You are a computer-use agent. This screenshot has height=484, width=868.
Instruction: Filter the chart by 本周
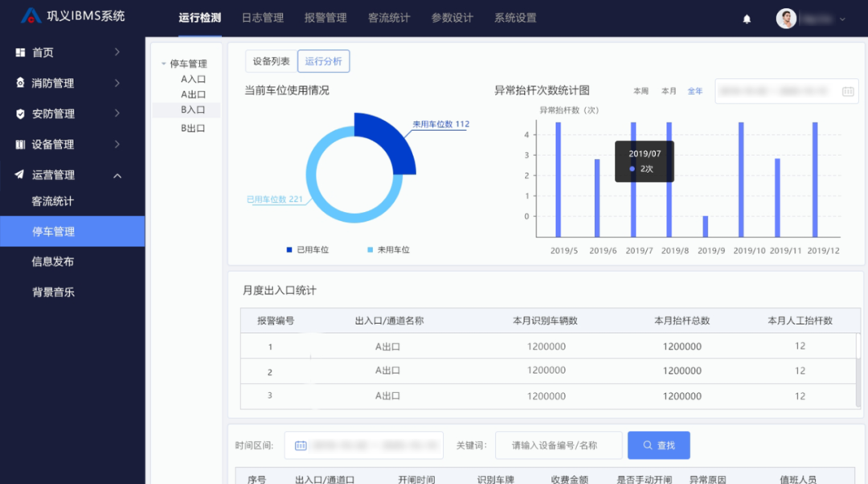641,91
